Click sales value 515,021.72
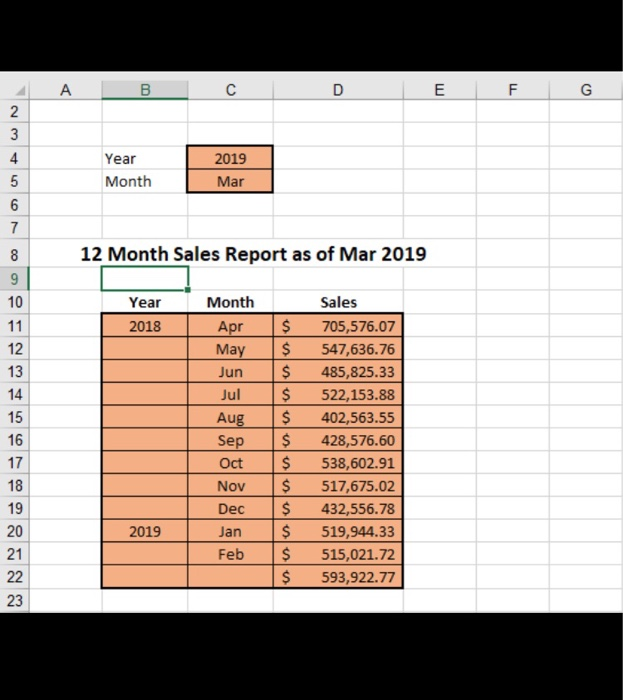Screen dimensions: 623x700 click(x=338, y=554)
